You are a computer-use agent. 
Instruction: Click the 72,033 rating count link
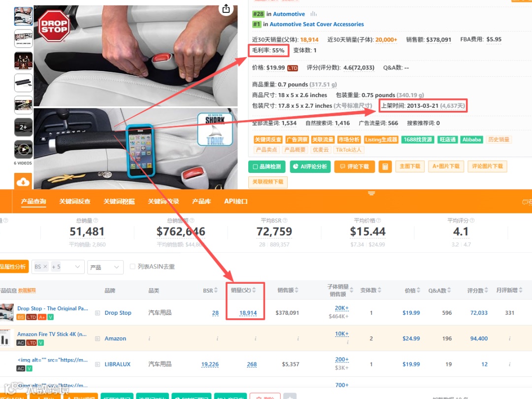[479, 313]
